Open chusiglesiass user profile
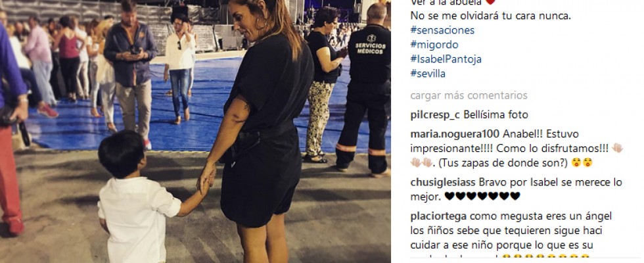This screenshot has height=263, width=644. (443, 182)
